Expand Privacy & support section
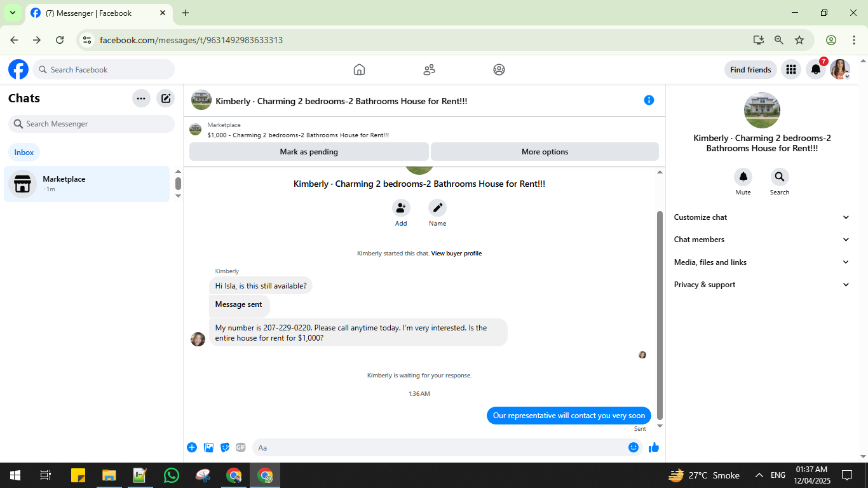The image size is (868, 488). point(761,285)
